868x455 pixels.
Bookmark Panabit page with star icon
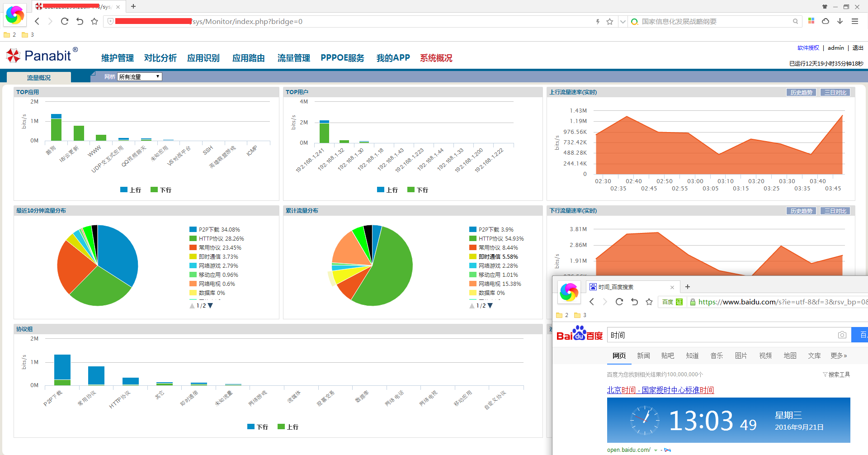[x=94, y=21]
